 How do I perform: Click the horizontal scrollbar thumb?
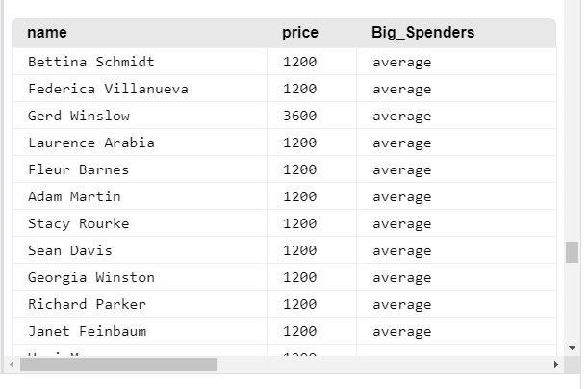click(118, 364)
